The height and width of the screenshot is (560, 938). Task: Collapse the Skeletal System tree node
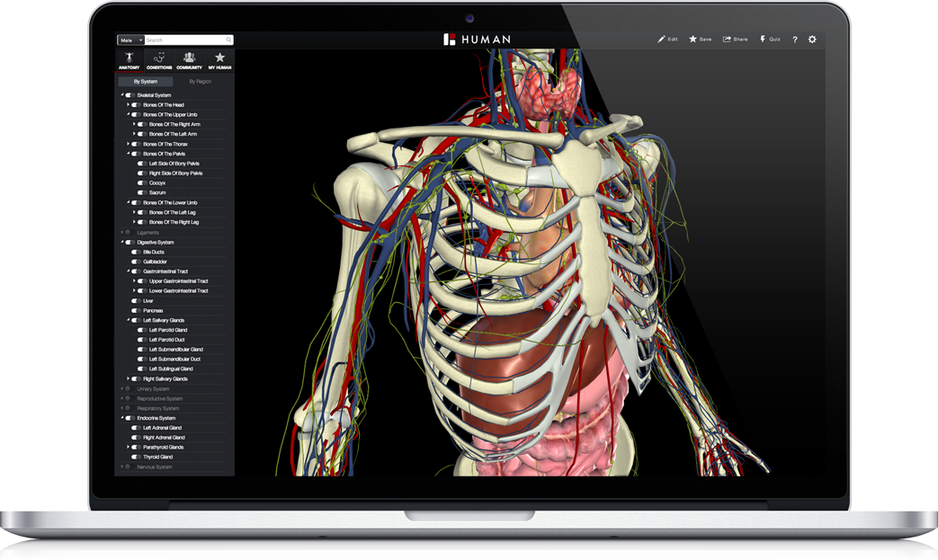click(x=122, y=95)
